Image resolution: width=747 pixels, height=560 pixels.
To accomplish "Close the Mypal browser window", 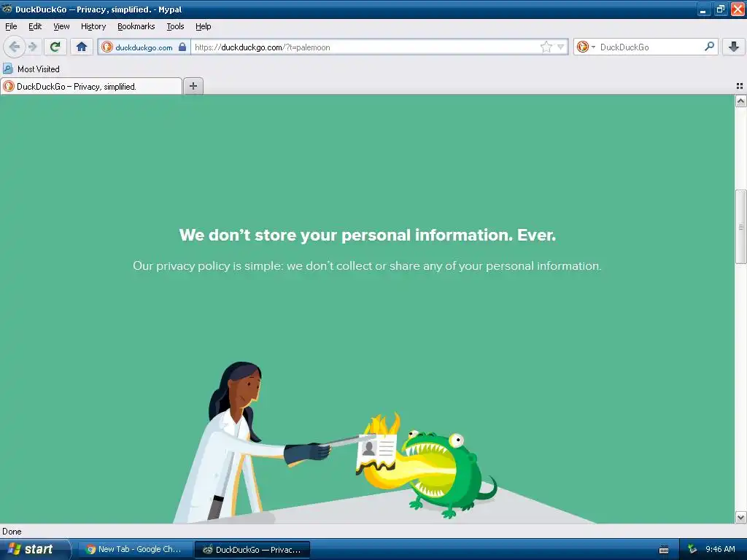I will tap(738, 9).
